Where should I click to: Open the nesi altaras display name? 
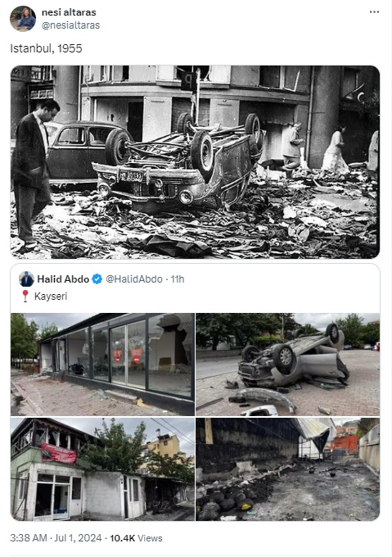(69, 12)
